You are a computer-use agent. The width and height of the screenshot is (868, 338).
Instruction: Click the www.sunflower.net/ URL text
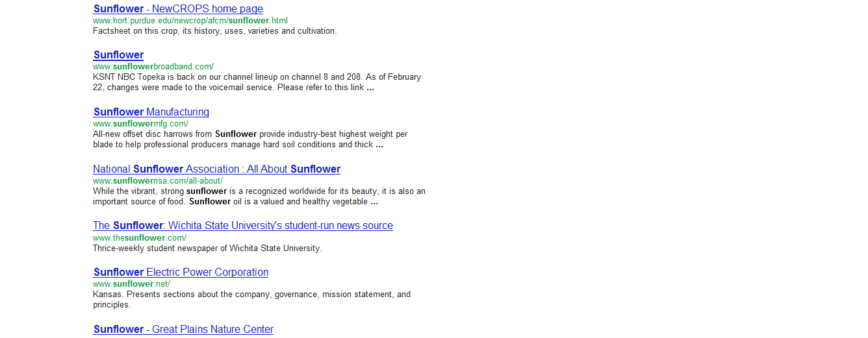coord(131,284)
